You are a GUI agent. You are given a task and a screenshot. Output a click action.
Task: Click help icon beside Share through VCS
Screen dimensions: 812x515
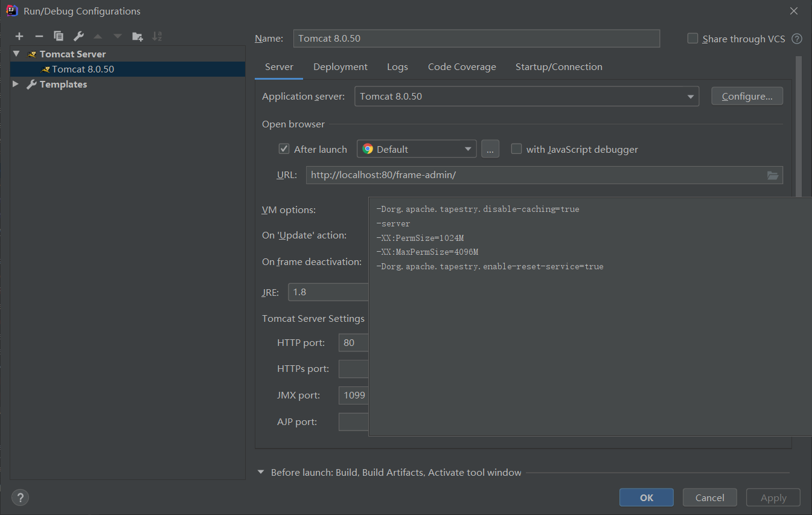[x=797, y=39]
